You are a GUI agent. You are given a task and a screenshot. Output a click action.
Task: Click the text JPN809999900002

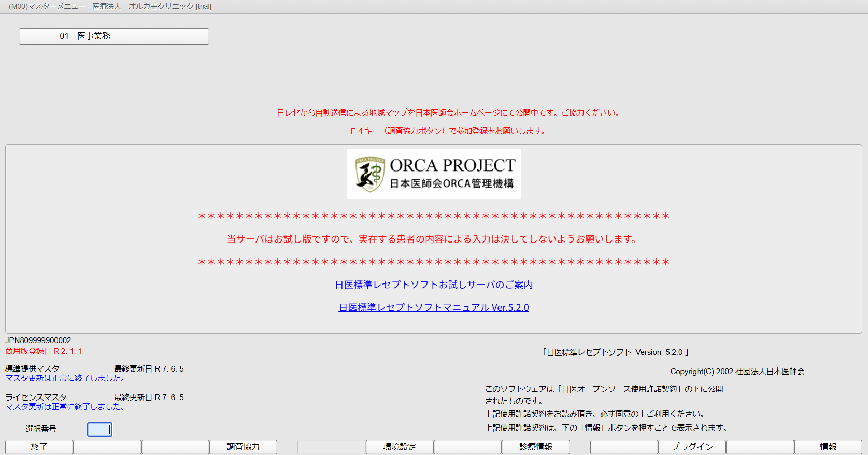pyautogui.click(x=38, y=340)
